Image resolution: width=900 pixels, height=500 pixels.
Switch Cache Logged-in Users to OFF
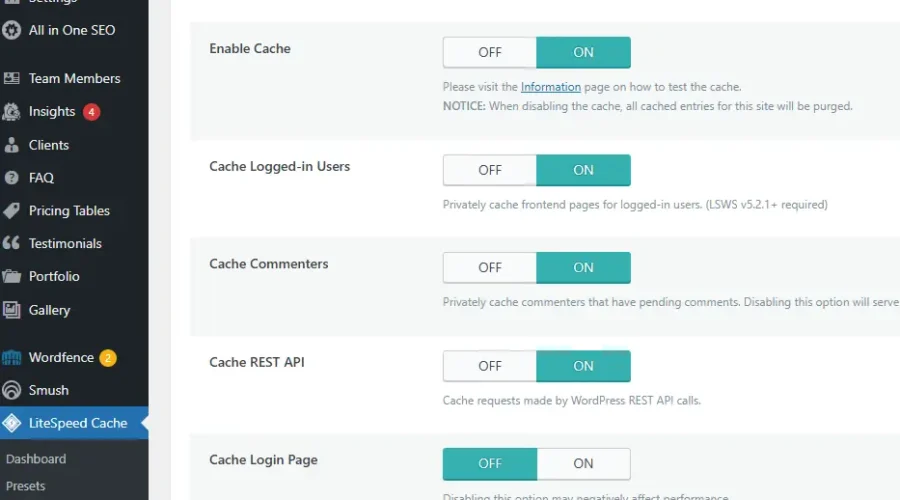[490, 170]
